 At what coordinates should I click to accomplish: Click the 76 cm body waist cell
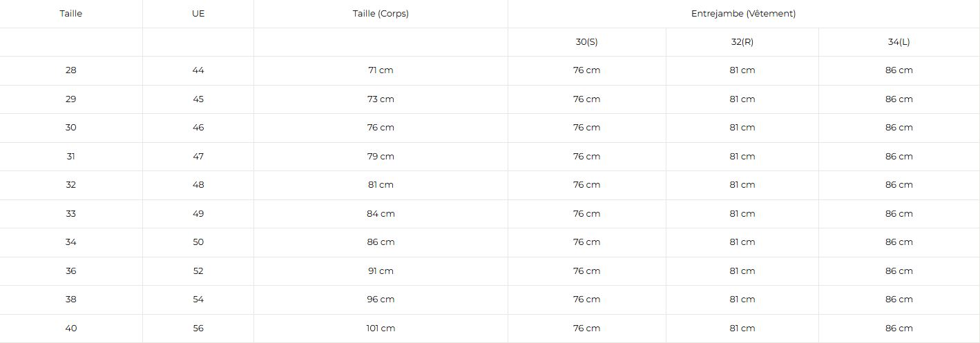point(381,128)
